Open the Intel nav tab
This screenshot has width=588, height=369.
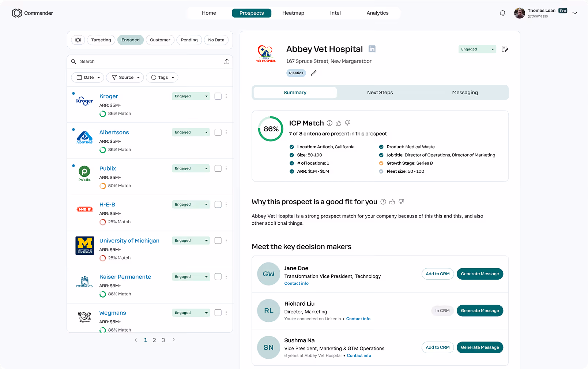(335, 13)
